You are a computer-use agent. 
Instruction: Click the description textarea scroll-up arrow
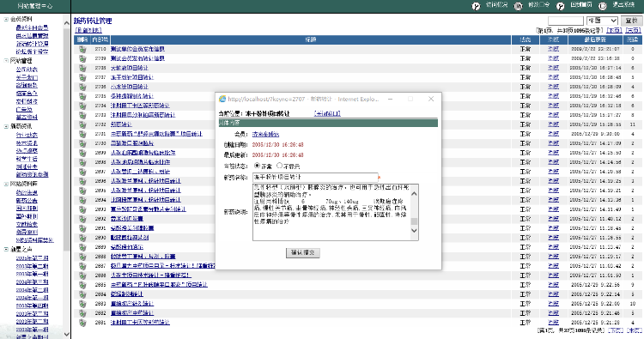click(x=414, y=194)
